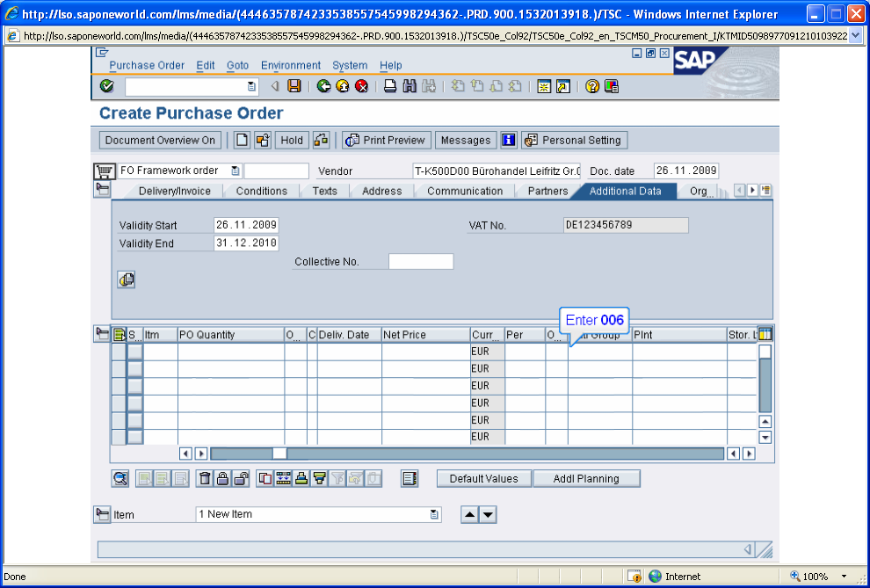
Task: Click the Print icon in the standard toolbar
Action: (x=390, y=86)
